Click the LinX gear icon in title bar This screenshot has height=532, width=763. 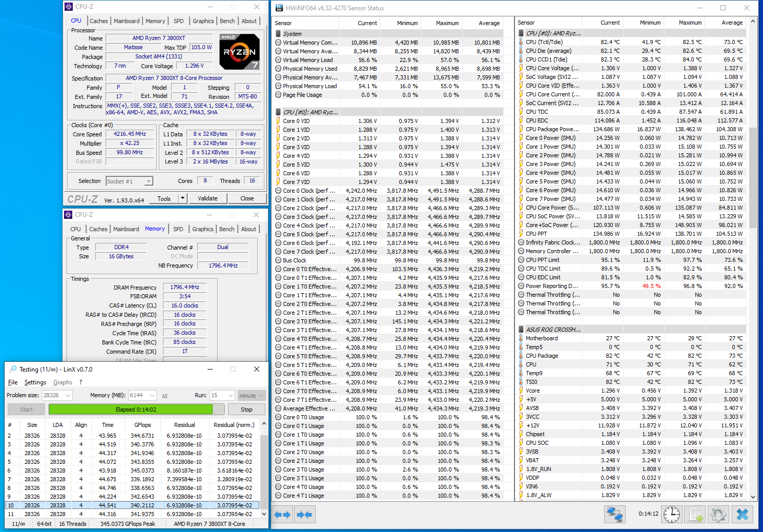(x=13, y=369)
